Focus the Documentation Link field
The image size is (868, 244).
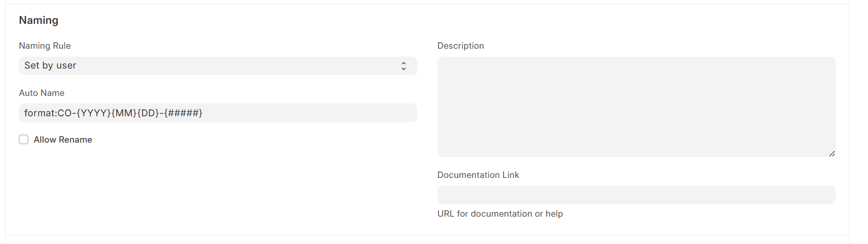tap(636, 195)
